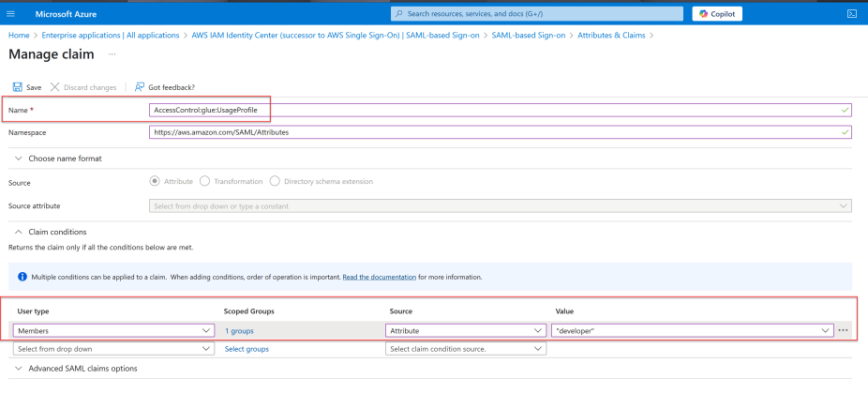The image size is (868, 409).
Task: Open the Members user type dropdown
Action: click(x=113, y=330)
